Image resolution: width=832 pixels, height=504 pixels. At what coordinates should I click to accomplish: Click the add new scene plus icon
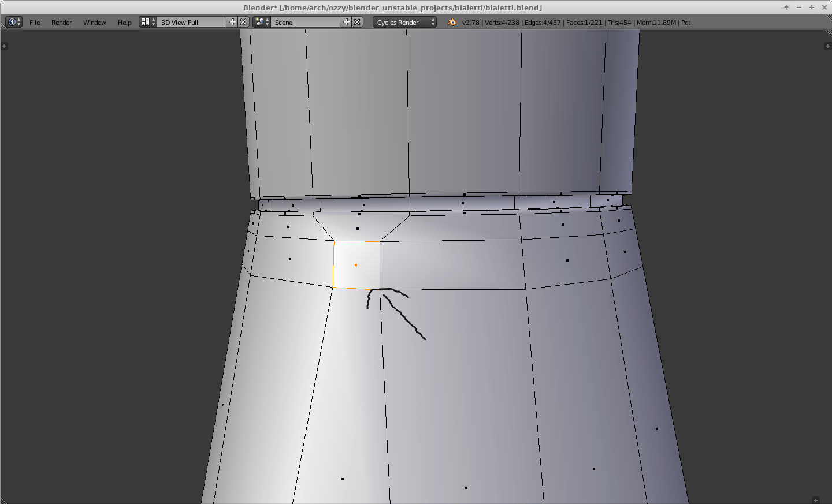[346, 22]
